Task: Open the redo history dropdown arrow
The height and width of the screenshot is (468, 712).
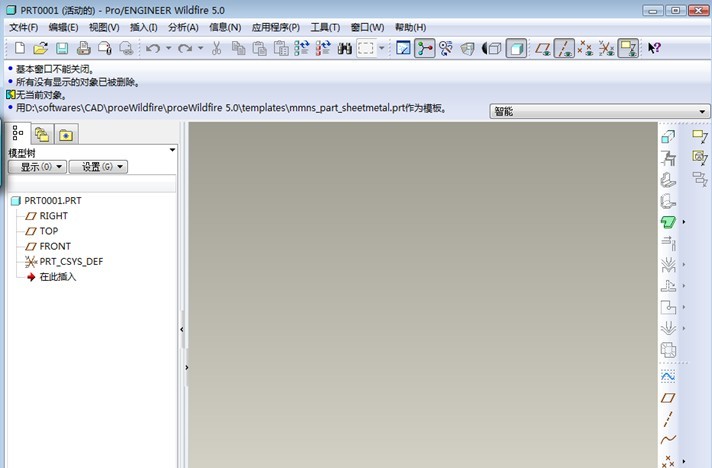Action: 200,48
